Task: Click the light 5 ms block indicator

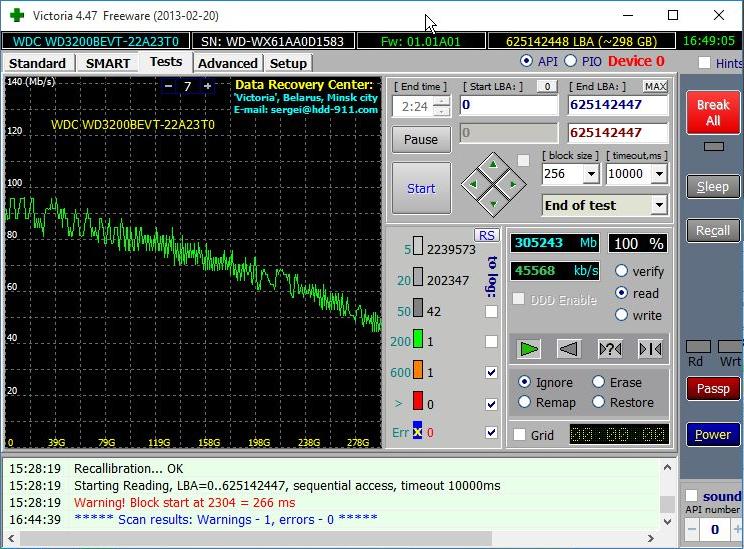Action: (418, 246)
